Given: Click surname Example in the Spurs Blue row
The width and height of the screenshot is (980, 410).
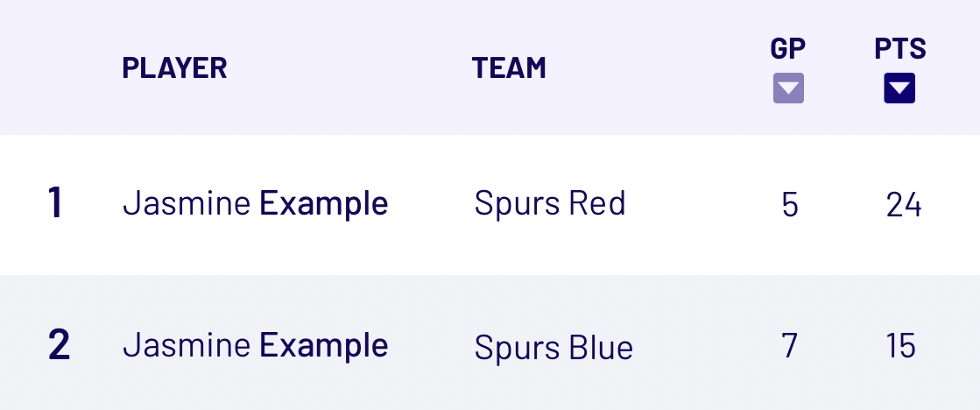Looking at the screenshot, I should pos(324,345).
